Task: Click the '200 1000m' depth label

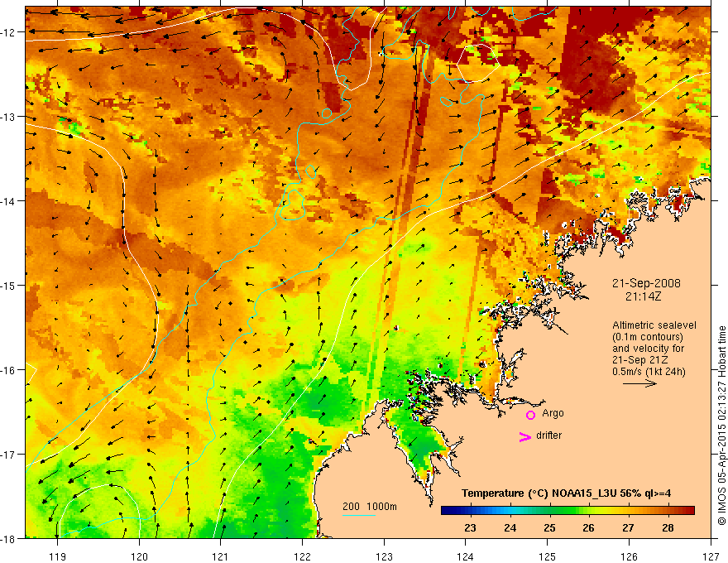Action: (x=370, y=507)
